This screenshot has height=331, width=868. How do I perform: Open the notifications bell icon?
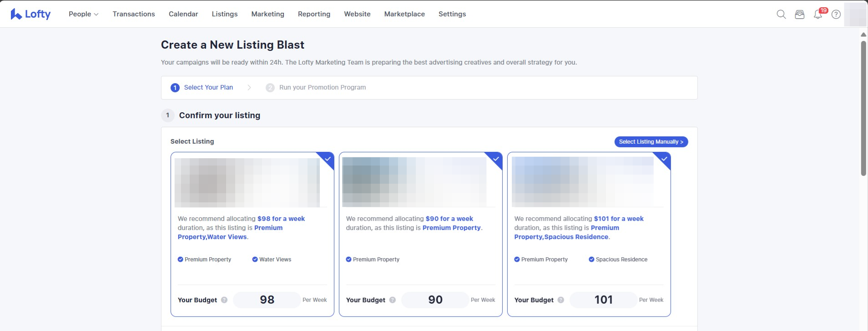point(818,15)
